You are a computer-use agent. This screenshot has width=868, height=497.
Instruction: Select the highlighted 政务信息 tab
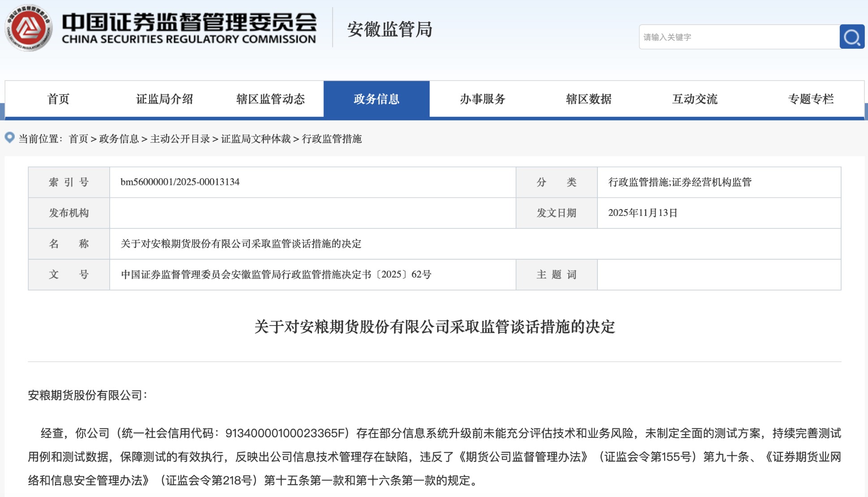tap(376, 99)
